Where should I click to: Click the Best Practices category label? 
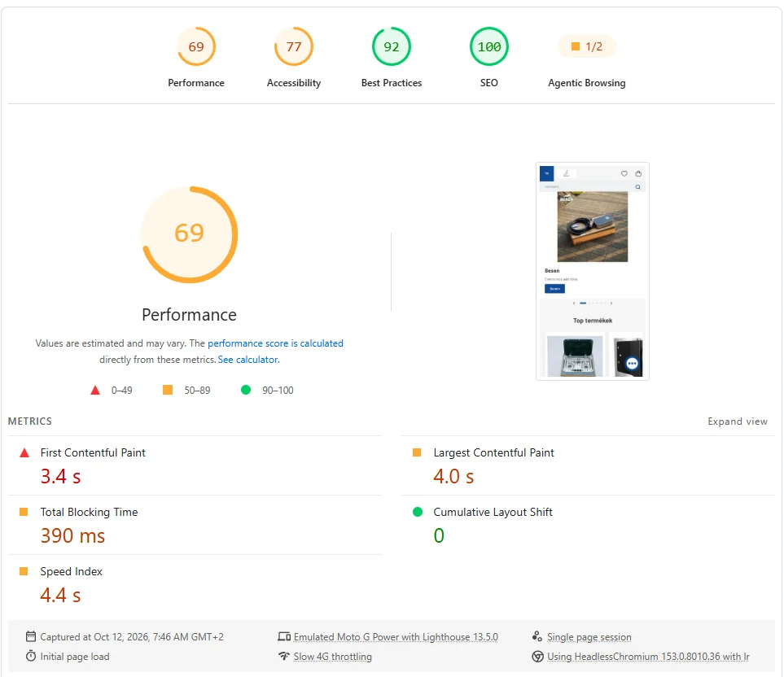pos(392,83)
